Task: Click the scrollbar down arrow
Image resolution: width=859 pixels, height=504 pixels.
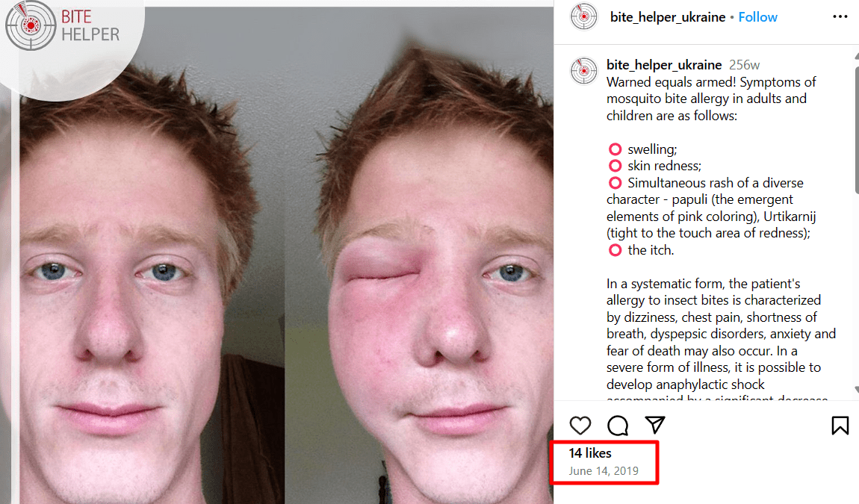Action: [857, 390]
